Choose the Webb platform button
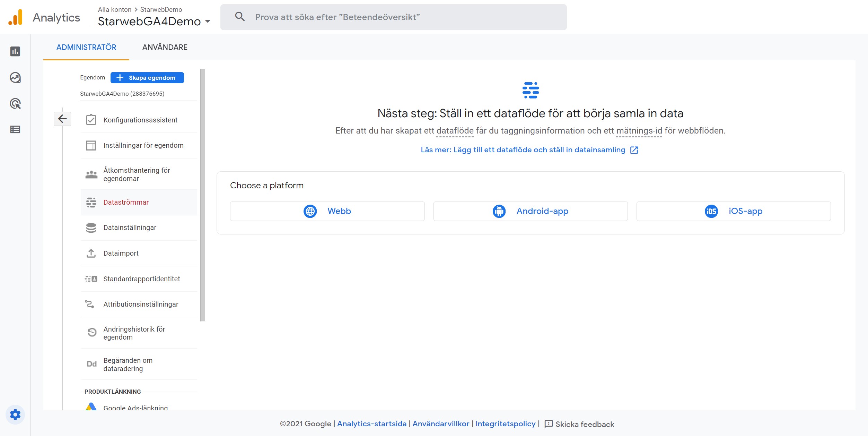Screen dimensions: 868x436 [327, 211]
